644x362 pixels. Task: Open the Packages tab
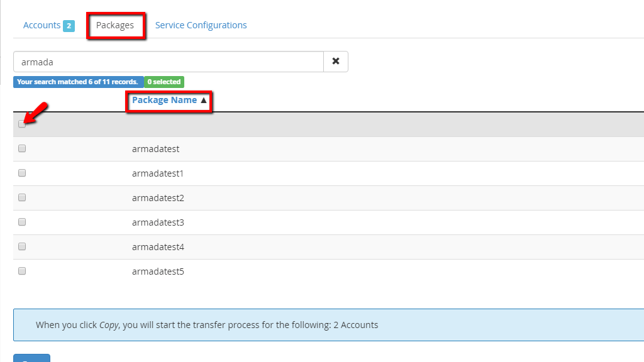click(x=115, y=25)
